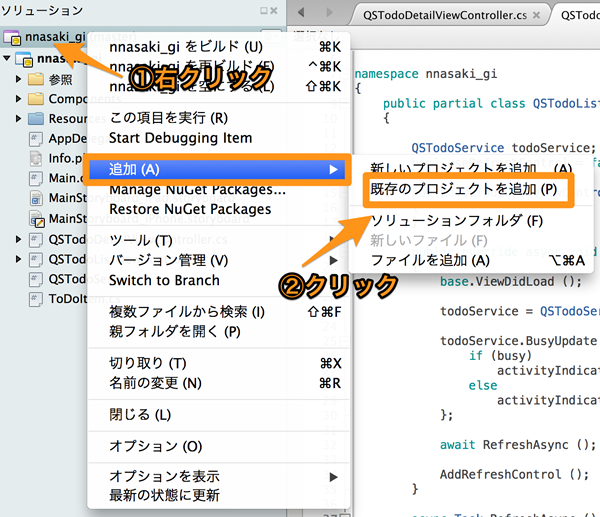Click 'await RefreshAsync ();' code line

coord(518,445)
